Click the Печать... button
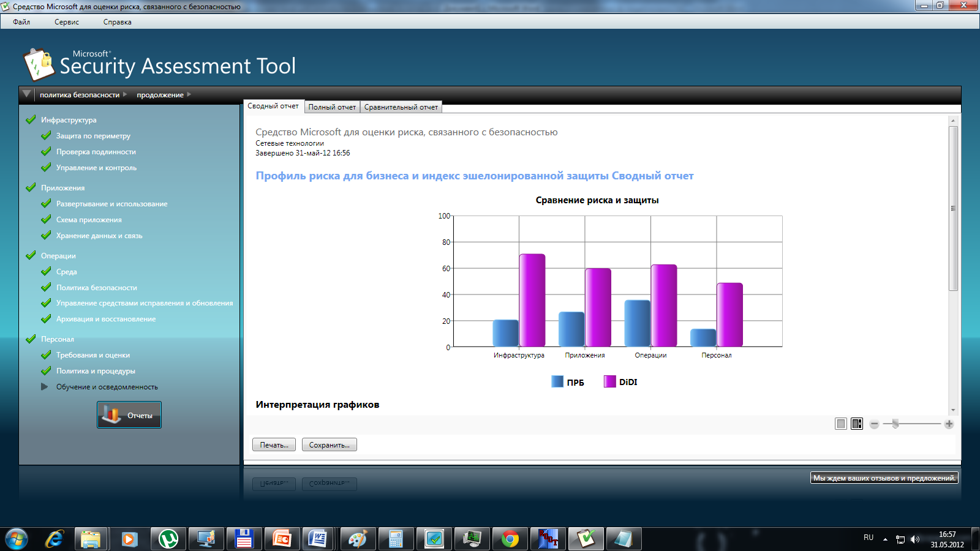This screenshot has width=980, height=551. (x=274, y=445)
